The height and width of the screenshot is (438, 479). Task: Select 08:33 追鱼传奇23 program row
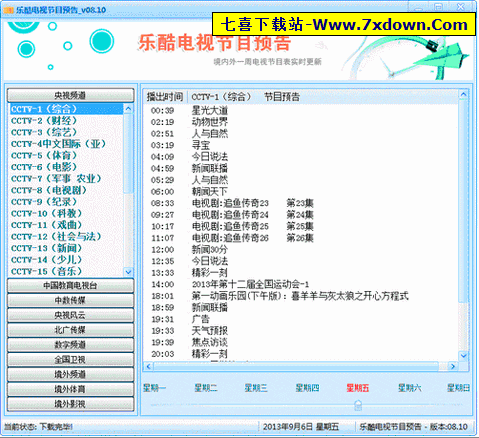pyautogui.click(x=302, y=203)
